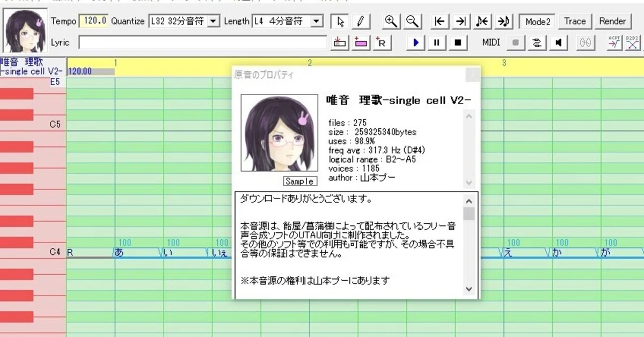Click the E5 piano key label
Screen dimensions: 644x337
pyautogui.click(x=55, y=82)
